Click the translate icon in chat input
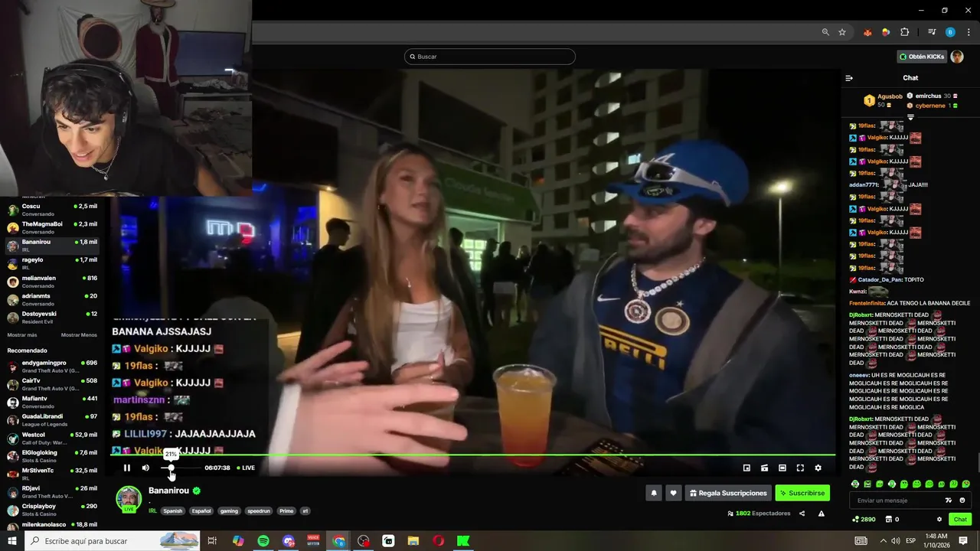980x551 pixels. [x=949, y=500]
